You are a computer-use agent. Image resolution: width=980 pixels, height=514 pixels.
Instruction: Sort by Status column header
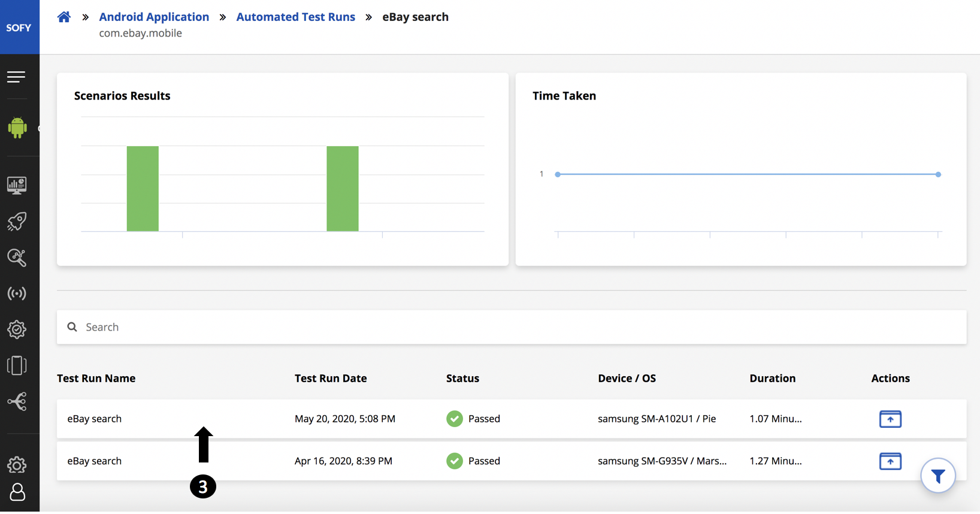[462, 379]
